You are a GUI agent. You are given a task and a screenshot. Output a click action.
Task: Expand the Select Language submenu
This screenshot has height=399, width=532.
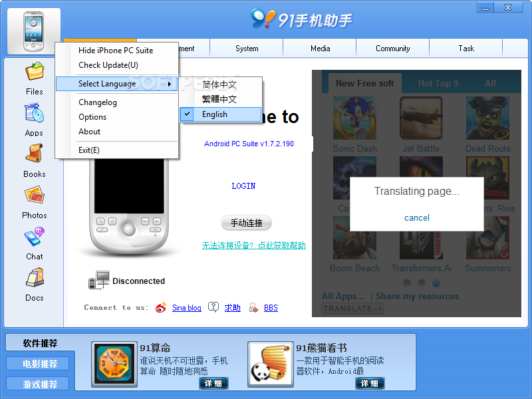[117, 84]
